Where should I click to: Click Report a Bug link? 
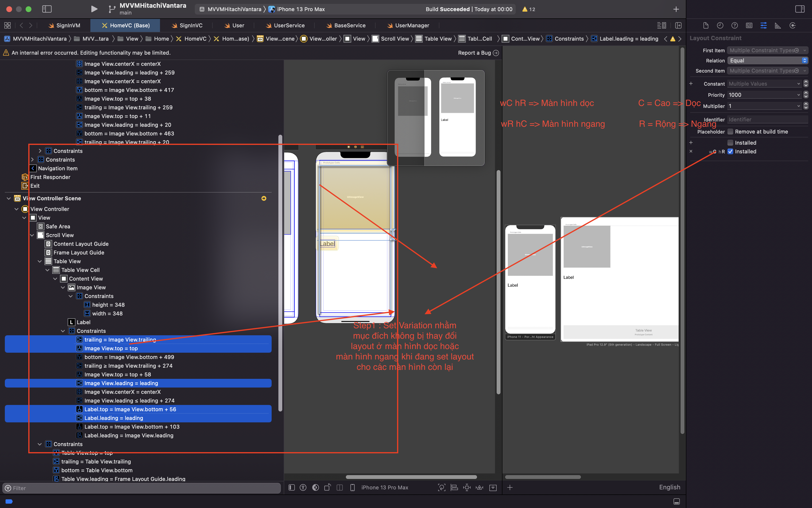tap(478, 53)
